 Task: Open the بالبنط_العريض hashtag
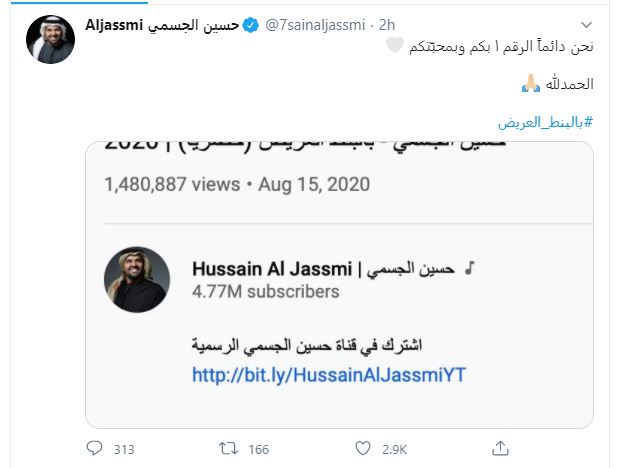[x=546, y=121]
